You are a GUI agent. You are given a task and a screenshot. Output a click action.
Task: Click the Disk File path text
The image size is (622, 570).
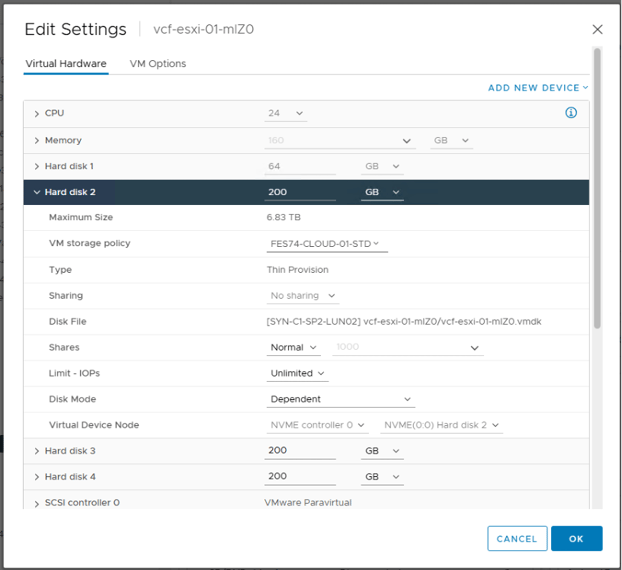coord(404,321)
